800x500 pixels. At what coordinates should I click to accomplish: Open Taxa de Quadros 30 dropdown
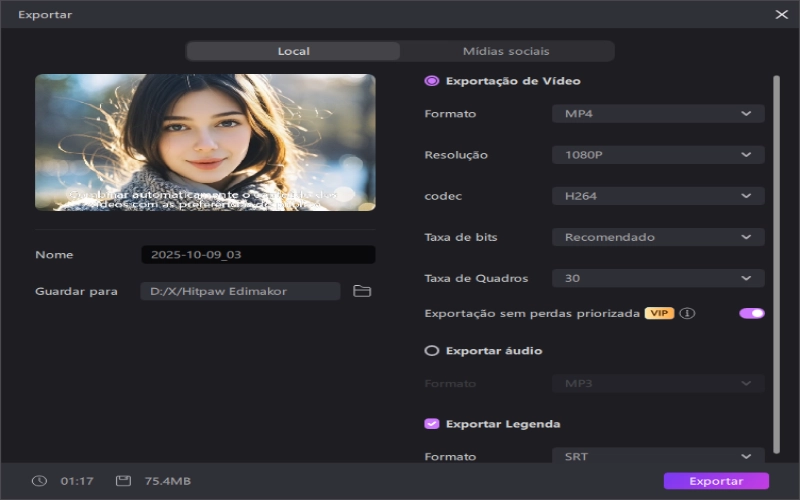658,279
